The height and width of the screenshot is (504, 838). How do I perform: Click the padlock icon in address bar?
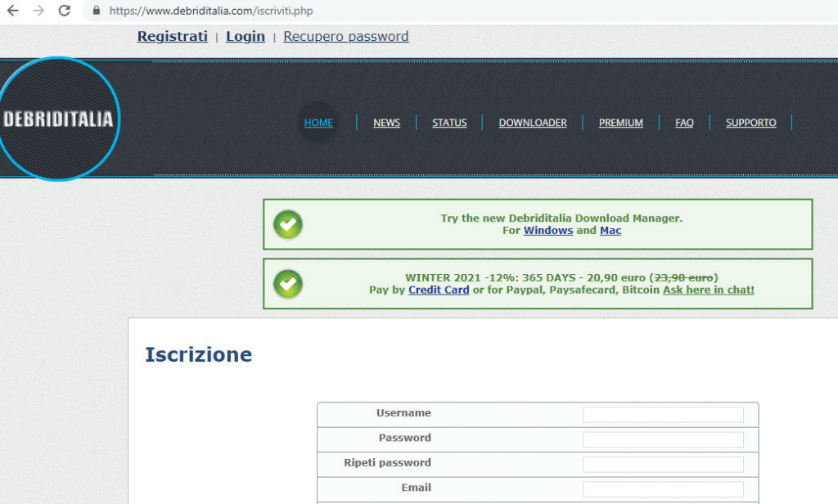97,11
